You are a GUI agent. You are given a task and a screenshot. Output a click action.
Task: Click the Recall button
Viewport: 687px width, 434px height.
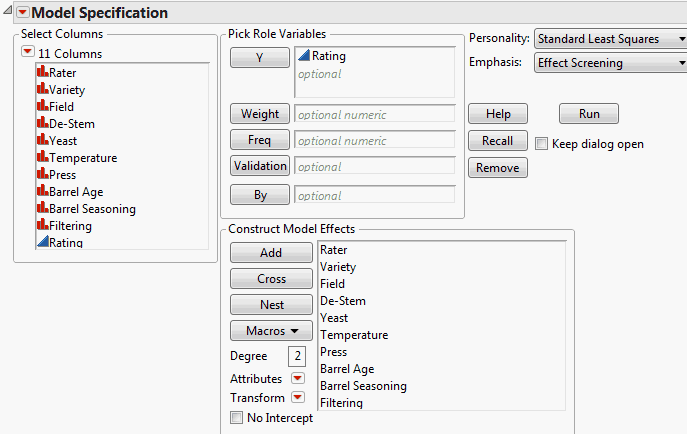click(497, 141)
